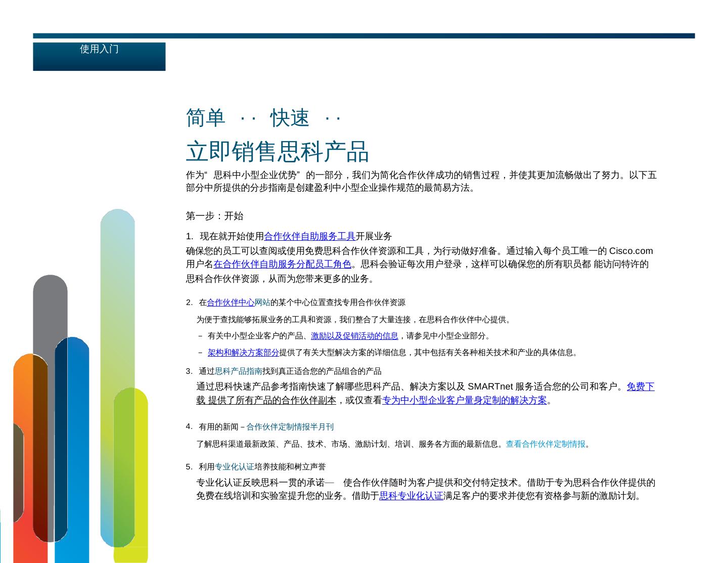Image resolution: width=728 pixels, height=563 pixels.
Task: Follow the 合作伙伴定制情报半月刊 link
Action: coord(290,427)
